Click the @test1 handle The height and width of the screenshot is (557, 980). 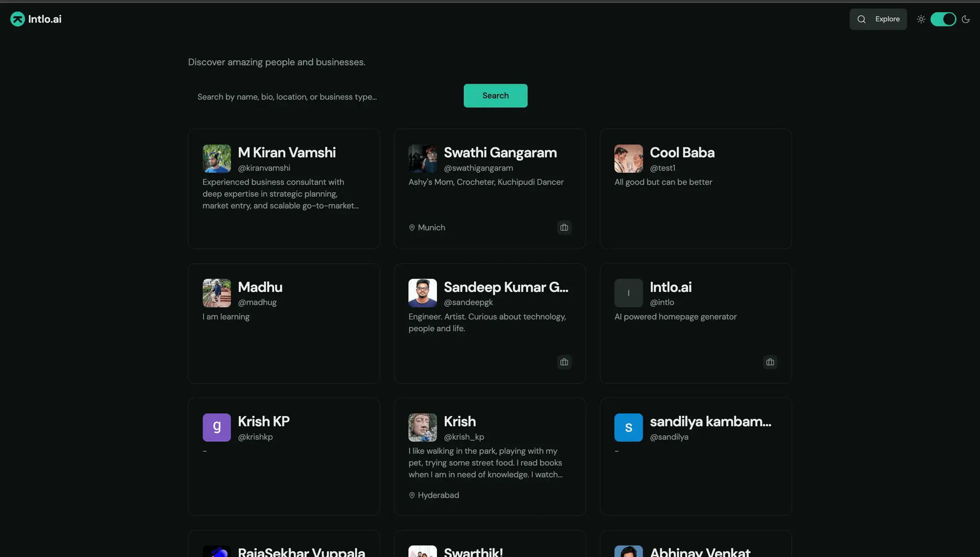click(x=662, y=168)
